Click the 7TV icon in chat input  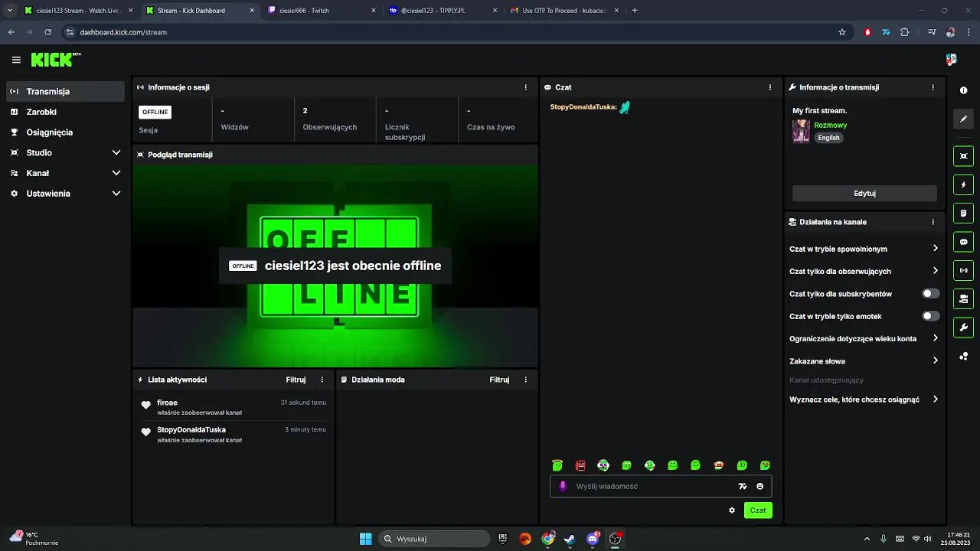point(742,486)
